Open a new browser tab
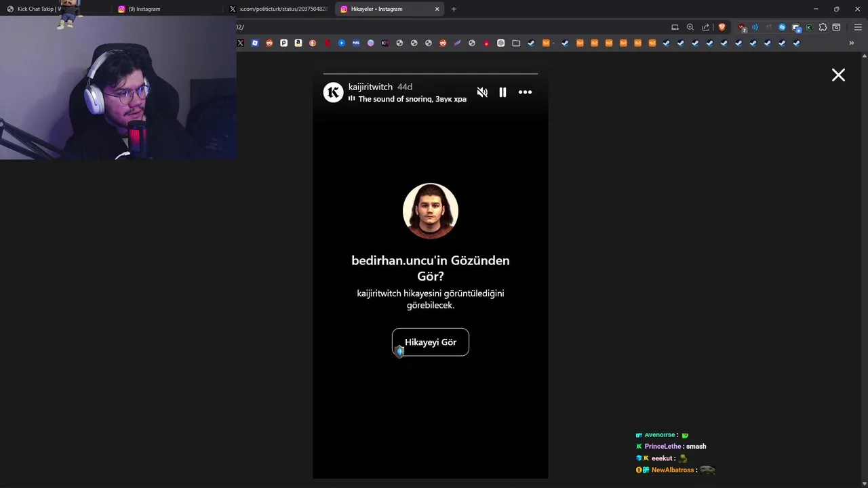Screen dimensions: 868x488 point(454,9)
